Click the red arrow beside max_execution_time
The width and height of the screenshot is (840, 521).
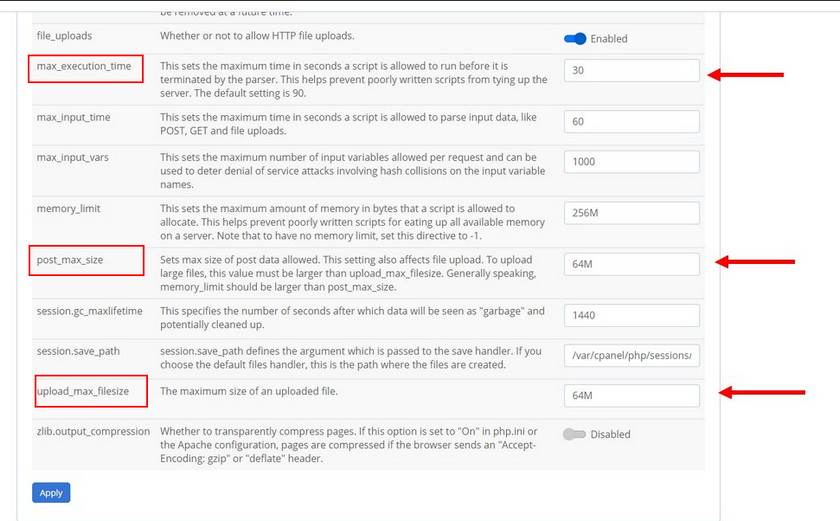pyautogui.click(x=745, y=74)
